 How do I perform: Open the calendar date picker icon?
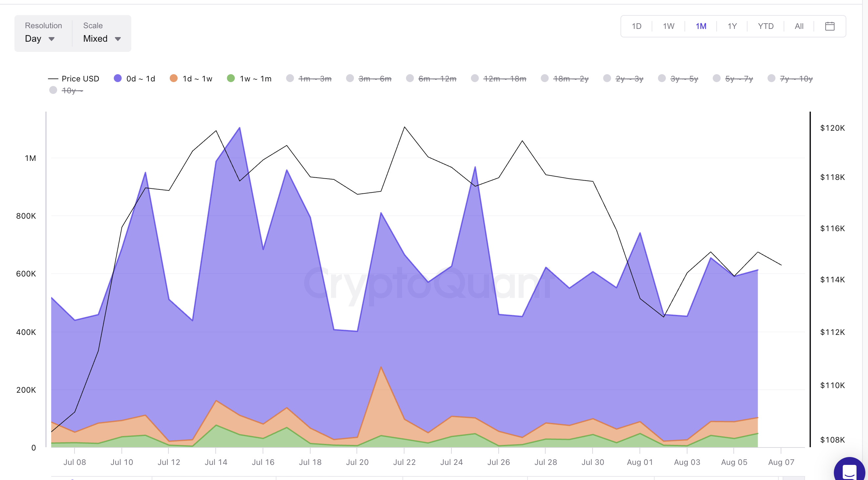829,26
